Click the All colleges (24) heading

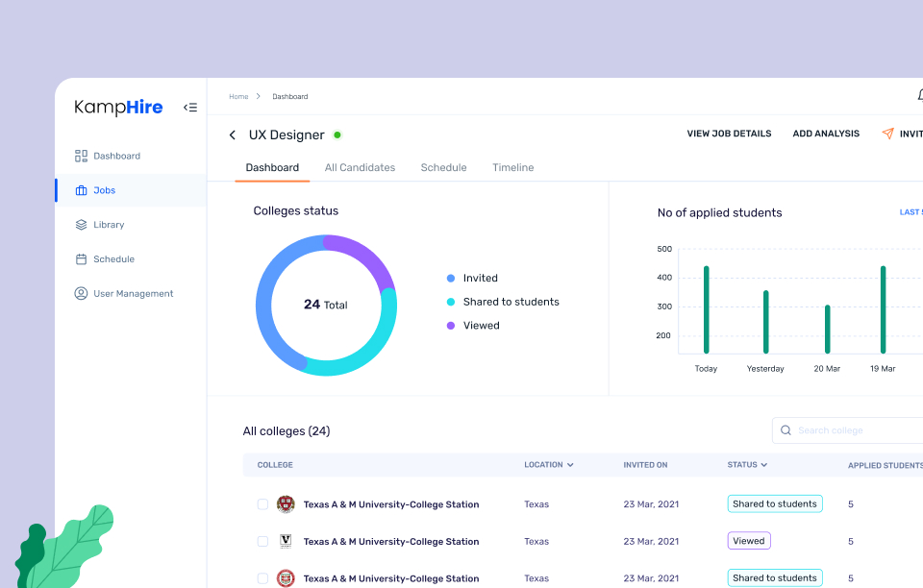pyautogui.click(x=287, y=431)
